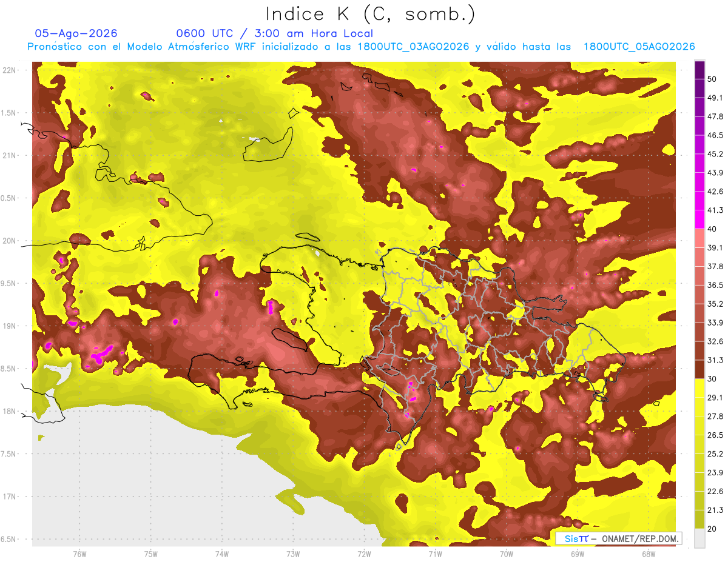The image size is (728, 562).
Task: Click the latitude label "9.5N"
Action: tap(8, 283)
